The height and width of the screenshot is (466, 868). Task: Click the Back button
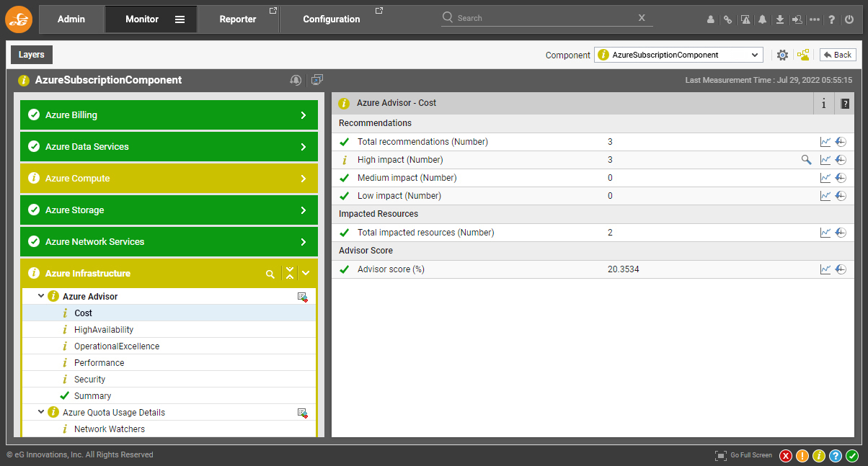pyautogui.click(x=838, y=55)
